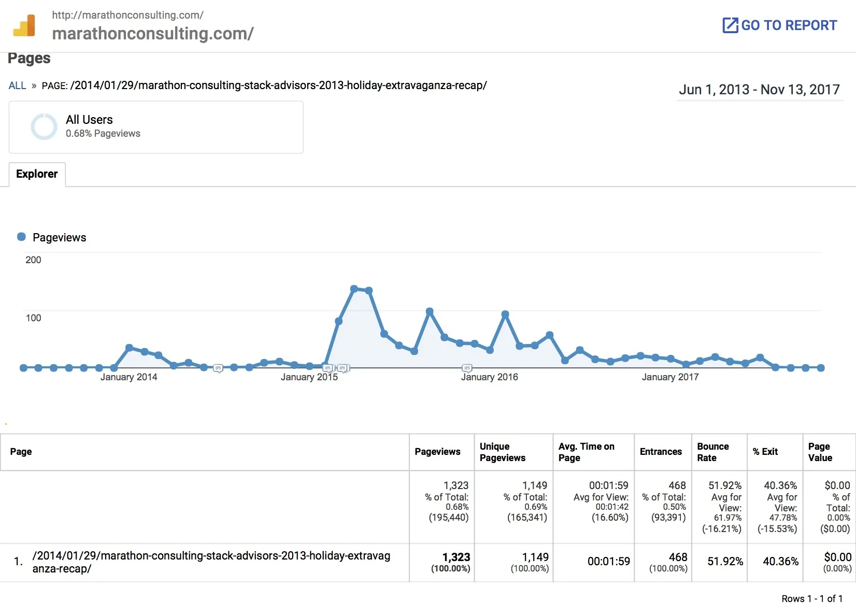Open the annotation marker below January 2016

pyautogui.click(x=467, y=368)
